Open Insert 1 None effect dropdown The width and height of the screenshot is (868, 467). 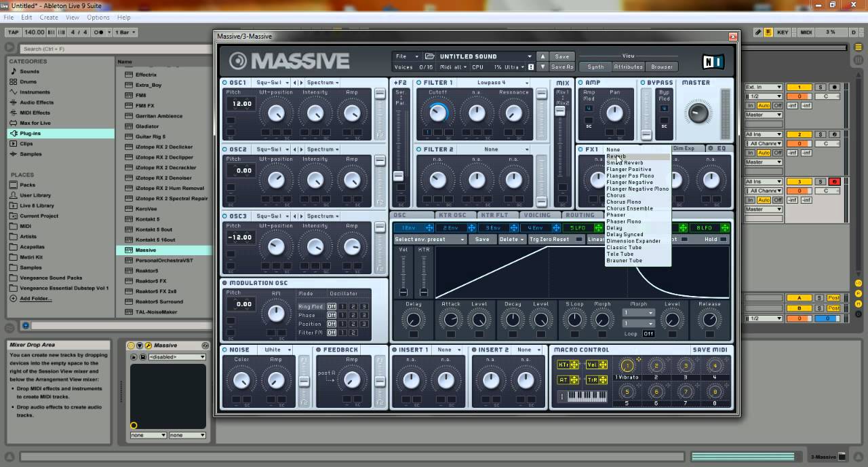(x=448, y=350)
